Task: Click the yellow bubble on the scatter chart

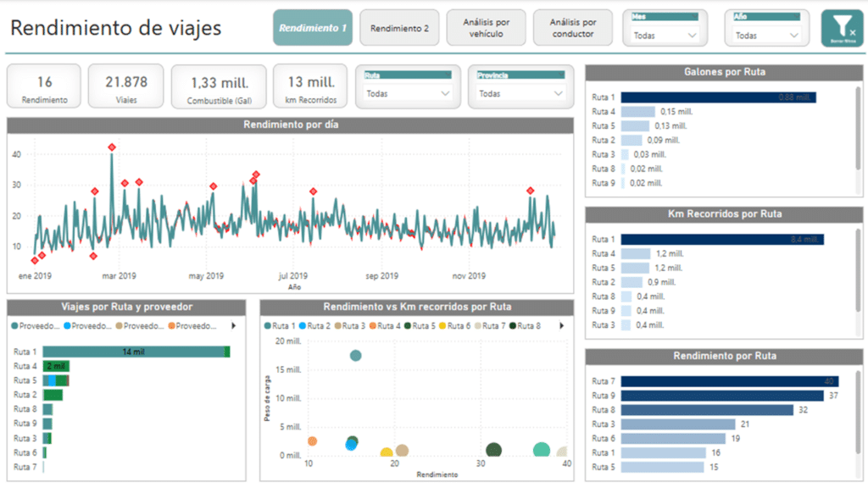Action: click(x=387, y=452)
